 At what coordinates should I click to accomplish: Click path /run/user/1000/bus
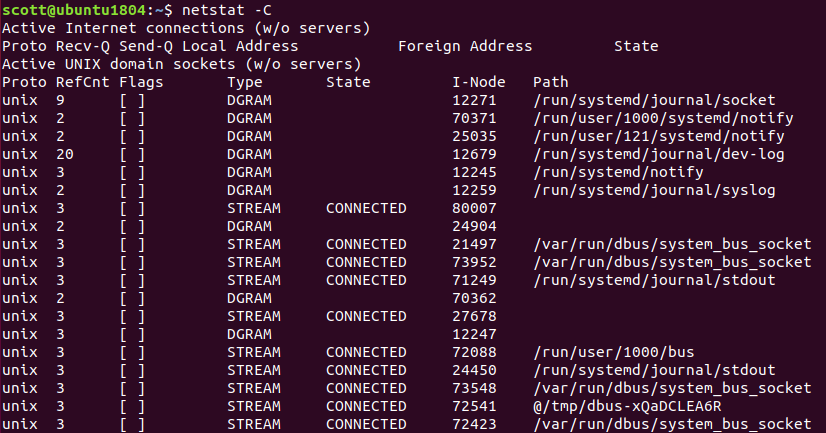click(614, 352)
